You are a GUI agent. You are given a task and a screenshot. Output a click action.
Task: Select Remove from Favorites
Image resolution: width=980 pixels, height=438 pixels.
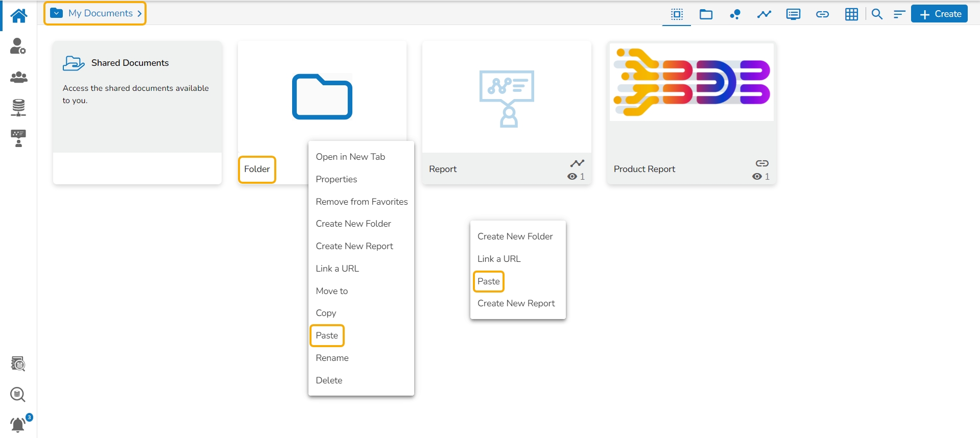[362, 202]
